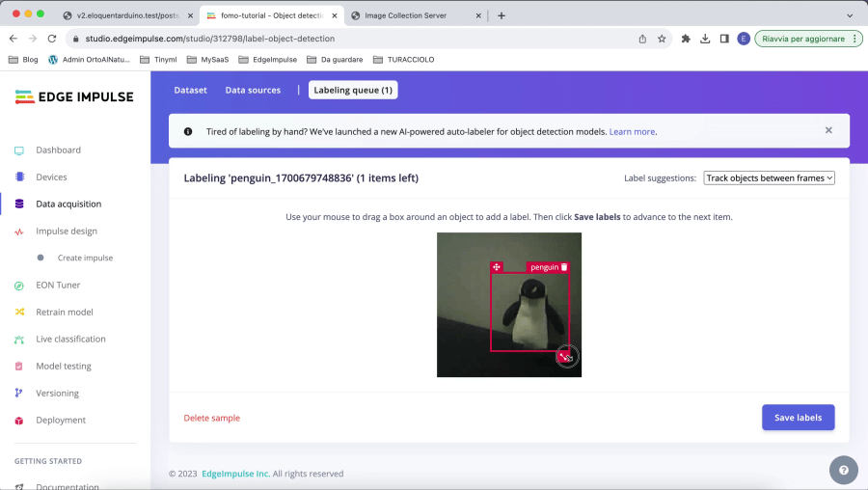Image resolution: width=868 pixels, height=490 pixels.
Task: Click the info icon in the banner
Action: (188, 132)
